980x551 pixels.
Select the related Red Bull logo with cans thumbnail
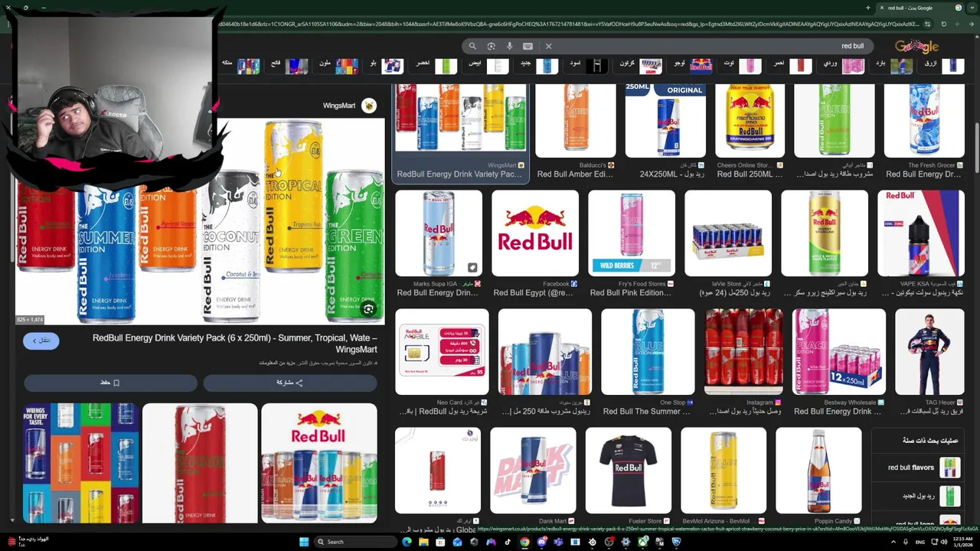(319, 463)
